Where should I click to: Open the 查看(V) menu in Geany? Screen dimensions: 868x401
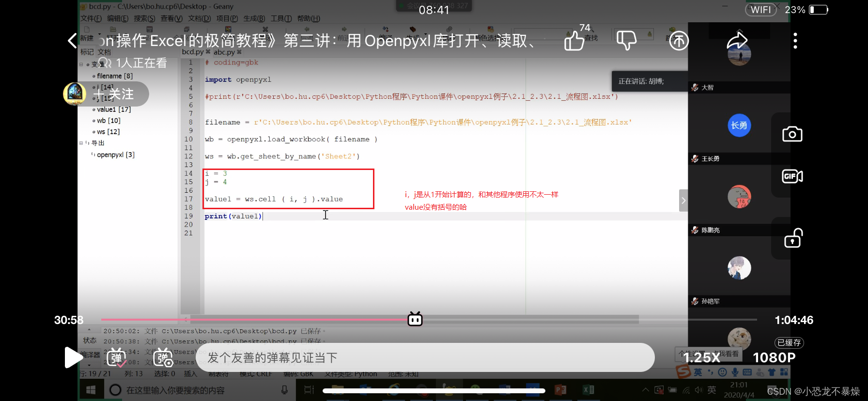tap(171, 18)
